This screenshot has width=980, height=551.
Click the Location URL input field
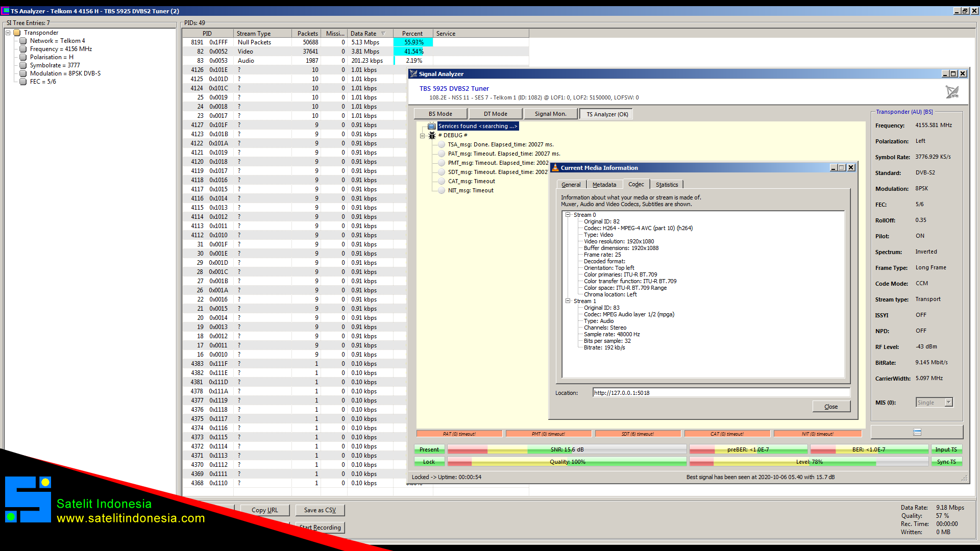[721, 393]
